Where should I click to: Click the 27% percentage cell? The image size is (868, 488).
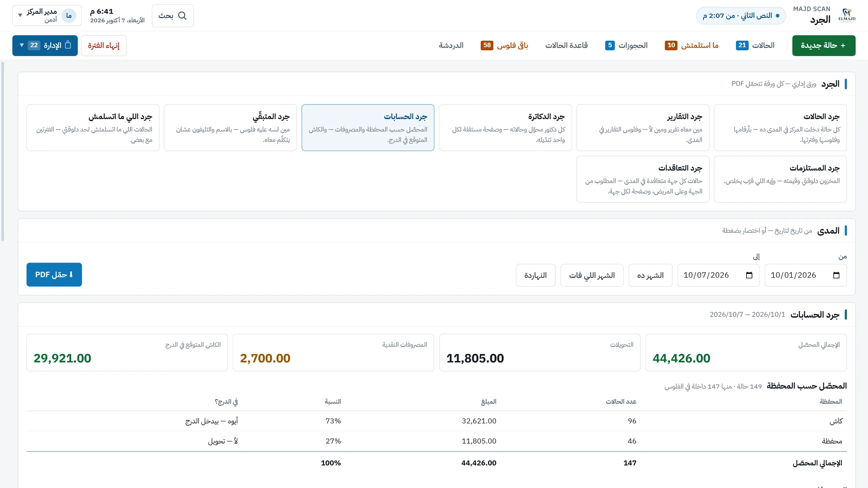pos(333,441)
